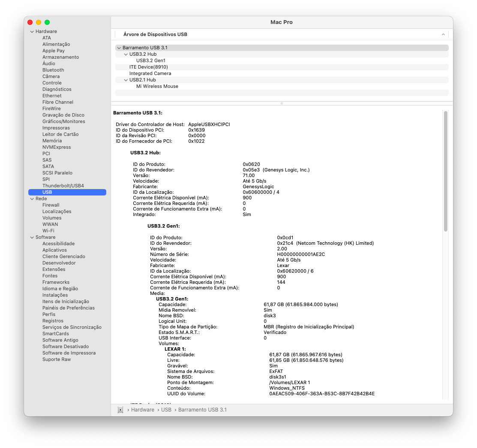
Task: Select the ITE Device(8910) entry
Action: coord(148,67)
